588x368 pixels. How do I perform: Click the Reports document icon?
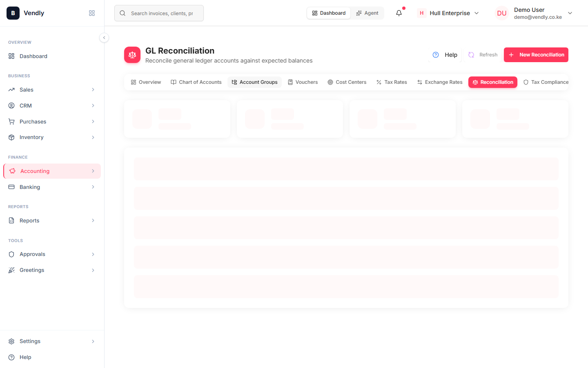click(x=11, y=220)
